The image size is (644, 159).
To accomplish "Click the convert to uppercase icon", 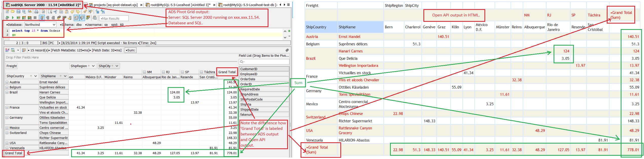I will [103, 11].
